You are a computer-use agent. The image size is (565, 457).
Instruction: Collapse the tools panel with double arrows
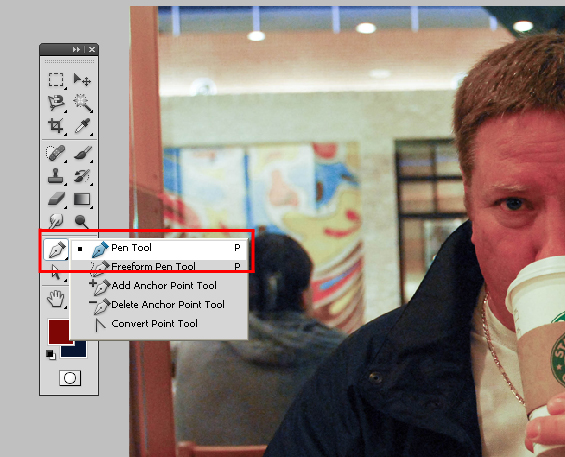(x=76, y=49)
